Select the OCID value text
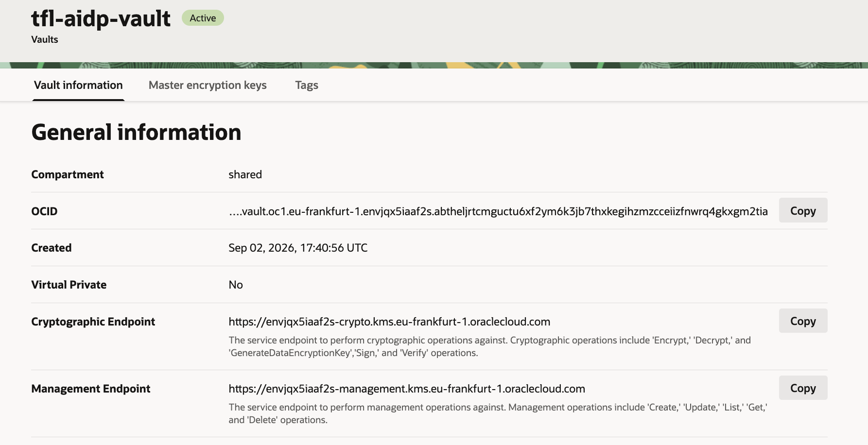Viewport: 868px width, 445px height. tap(498, 211)
